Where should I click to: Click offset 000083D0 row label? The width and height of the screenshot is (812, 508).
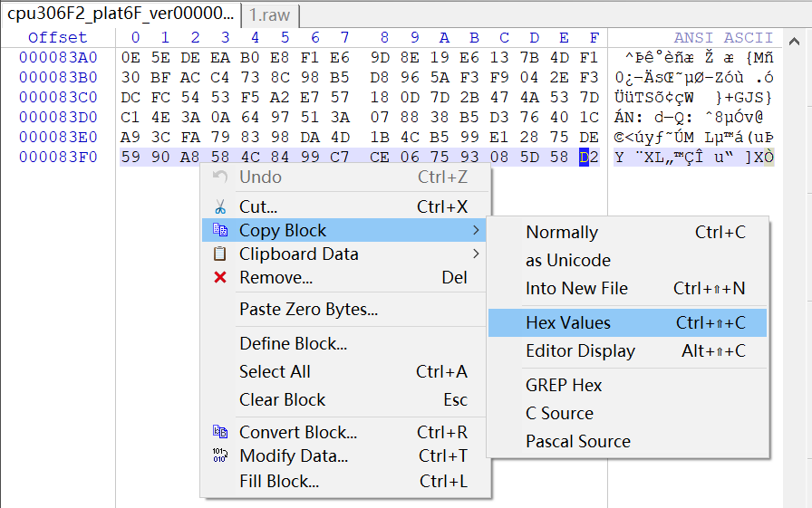point(58,118)
